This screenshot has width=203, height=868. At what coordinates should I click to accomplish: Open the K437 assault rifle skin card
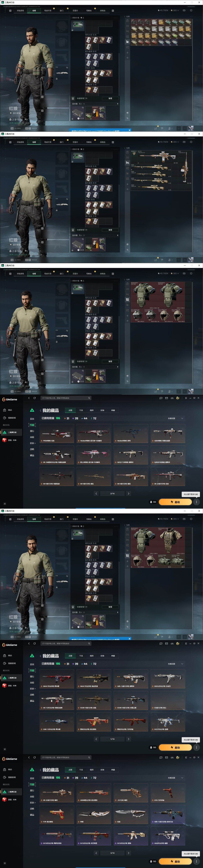tap(168, 722)
